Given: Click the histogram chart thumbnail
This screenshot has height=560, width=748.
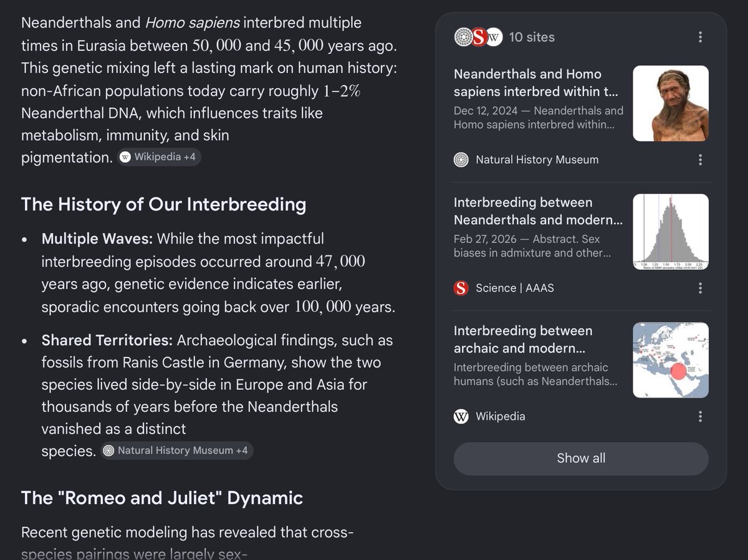Looking at the screenshot, I should point(671,232).
